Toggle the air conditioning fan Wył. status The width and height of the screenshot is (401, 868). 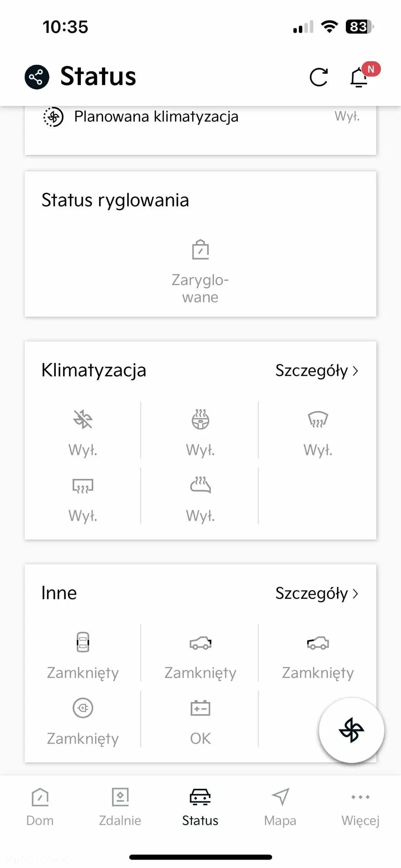83,430
